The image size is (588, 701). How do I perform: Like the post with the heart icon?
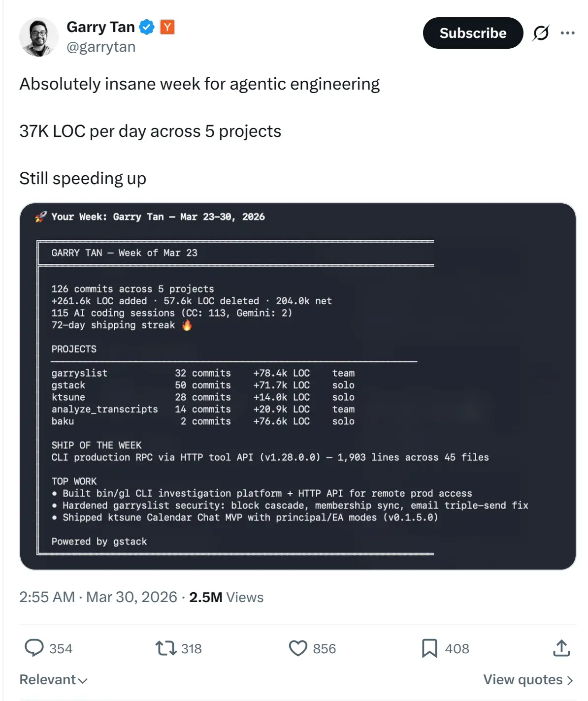298,648
